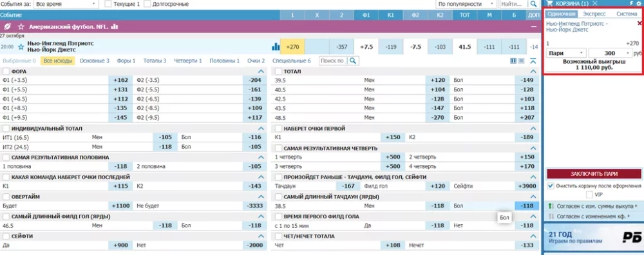This screenshot has width=644, height=255.
Task: Uncheck clear basket after placing bet
Action: click(551, 186)
